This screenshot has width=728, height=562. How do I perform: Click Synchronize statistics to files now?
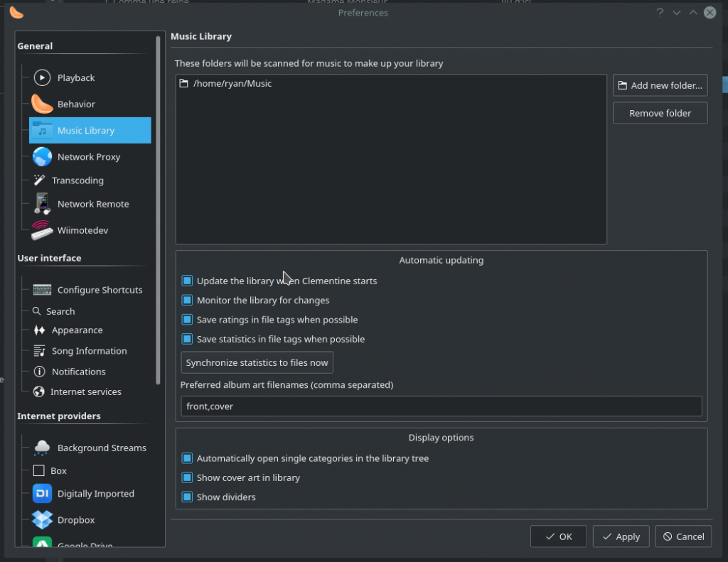(x=257, y=362)
